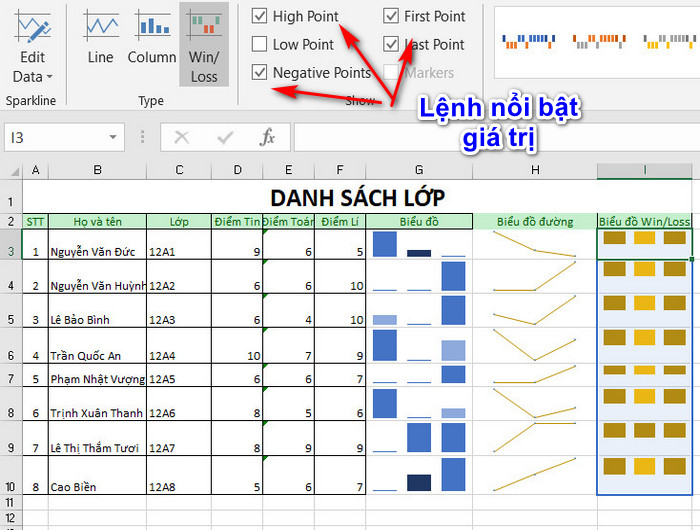Click column sparkline in Cao Biền row
Screen dimensions: 700x530
[419, 475]
